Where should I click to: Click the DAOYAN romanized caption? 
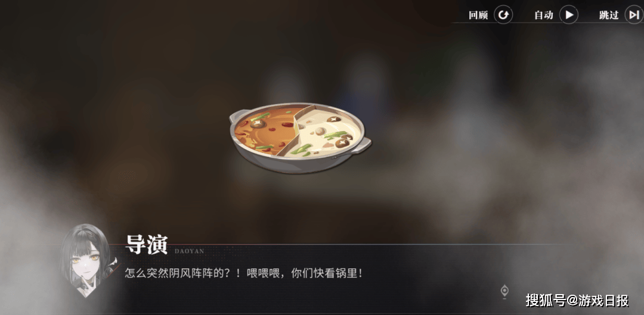190,251
